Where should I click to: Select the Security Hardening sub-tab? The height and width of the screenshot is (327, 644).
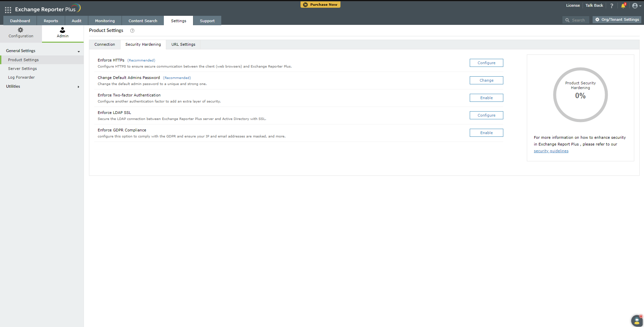click(143, 44)
